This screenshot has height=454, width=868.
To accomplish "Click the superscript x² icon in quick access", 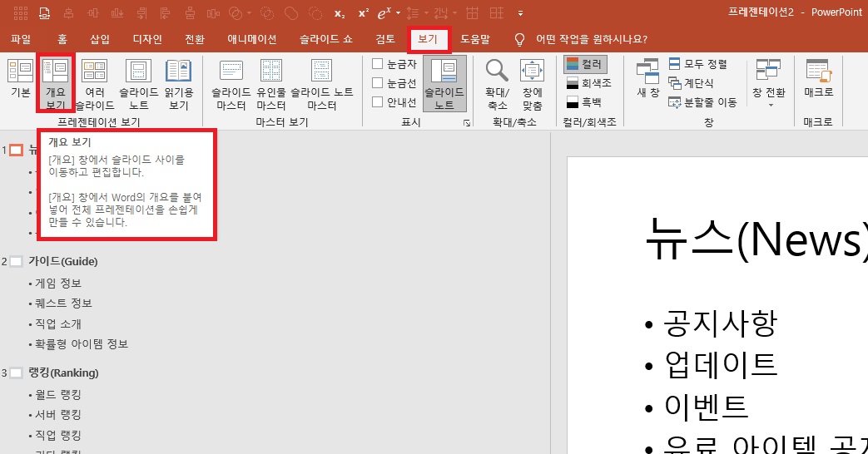I will [363, 13].
